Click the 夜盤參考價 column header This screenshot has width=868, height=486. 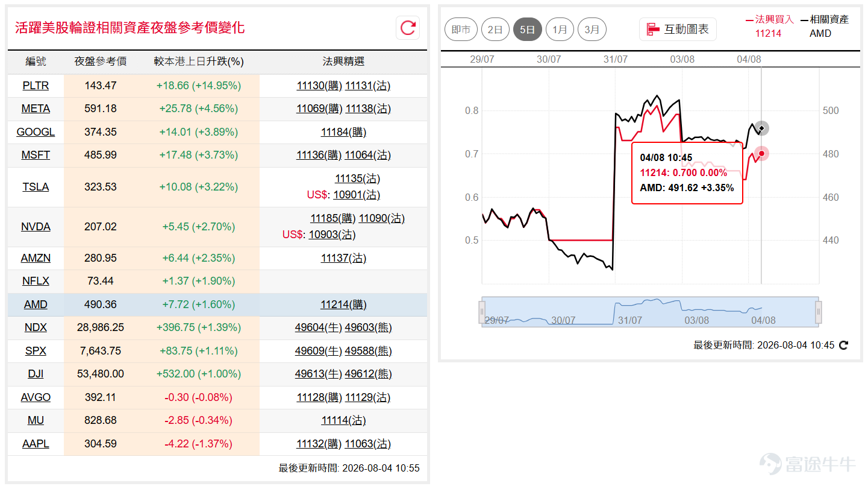click(x=101, y=62)
